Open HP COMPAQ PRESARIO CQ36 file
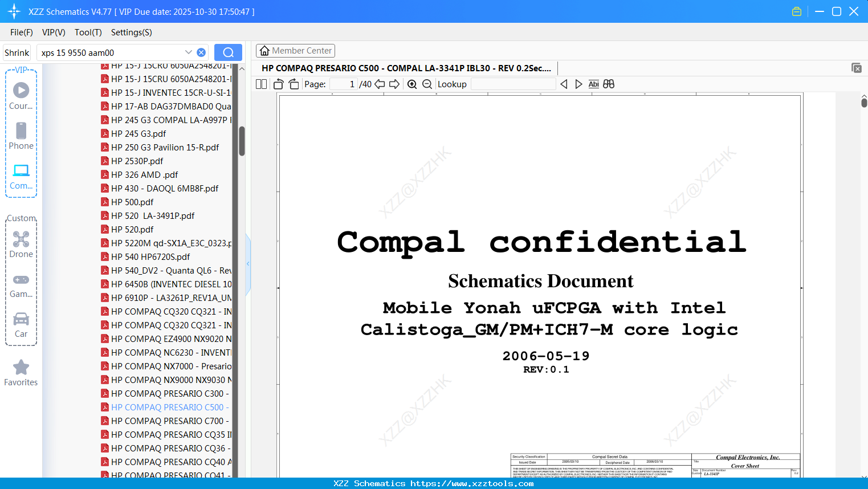The height and width of the screenshot is (489, 868). point(166,448)
